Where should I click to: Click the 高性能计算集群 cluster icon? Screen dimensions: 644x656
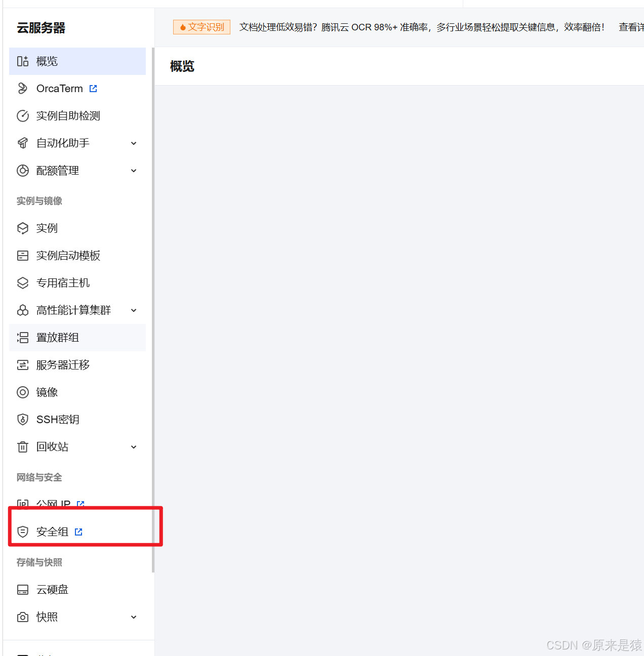[x=23, y=310]
